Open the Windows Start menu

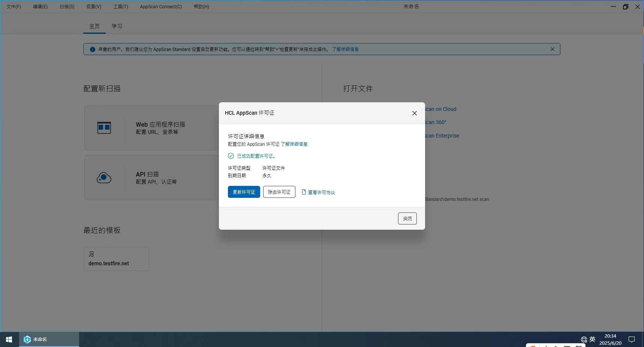[x=9, y=340]
